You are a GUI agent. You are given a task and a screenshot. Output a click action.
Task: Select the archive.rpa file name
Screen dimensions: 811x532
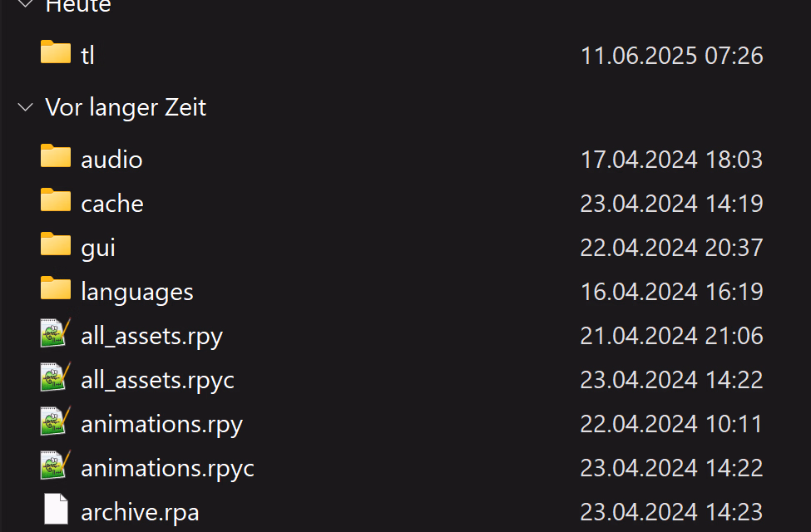pyautogui.click(x=141, y=512)
